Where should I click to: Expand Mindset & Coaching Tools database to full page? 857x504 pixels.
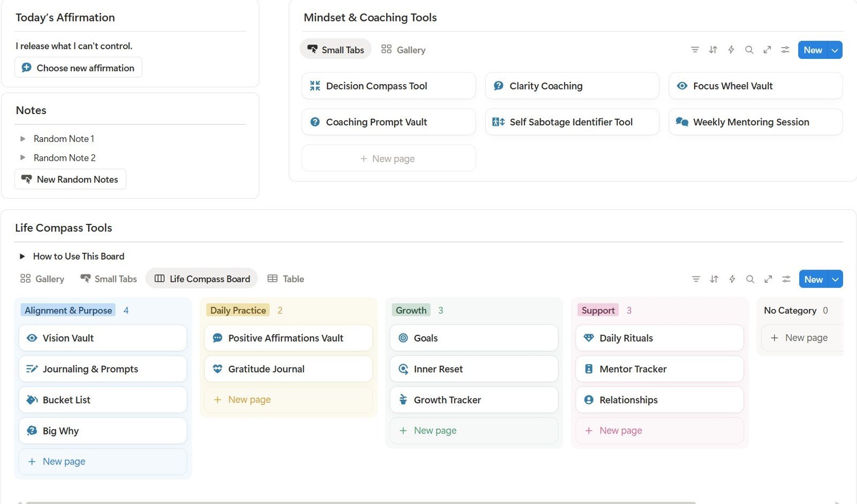[x=767, y=50]
